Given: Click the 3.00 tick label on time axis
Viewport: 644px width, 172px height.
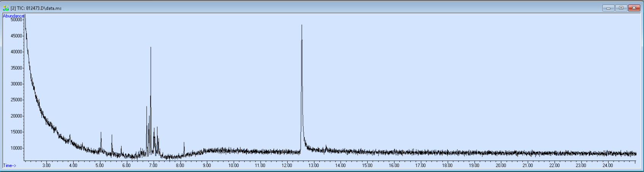Looking at the screenshot, I should [x=46, y=166].
